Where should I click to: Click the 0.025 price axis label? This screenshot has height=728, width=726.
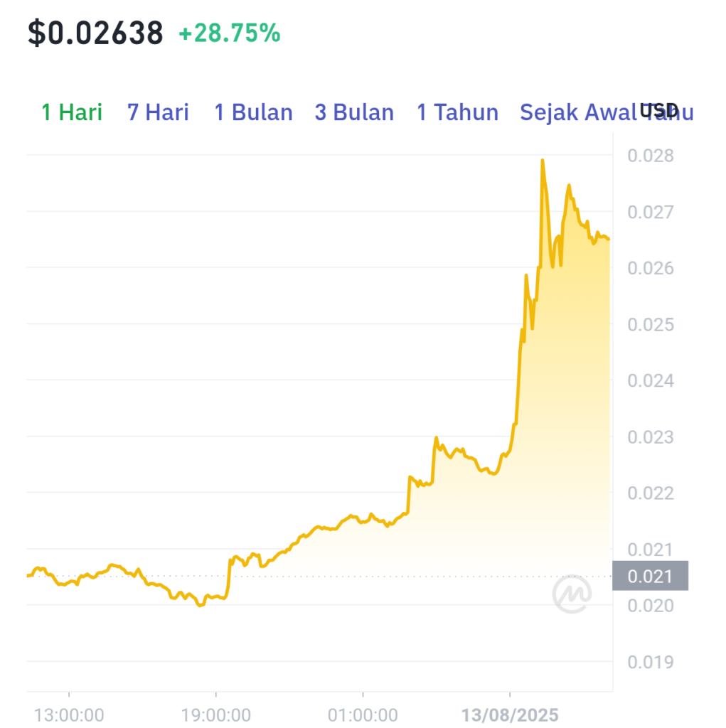(x=651, y=324)
